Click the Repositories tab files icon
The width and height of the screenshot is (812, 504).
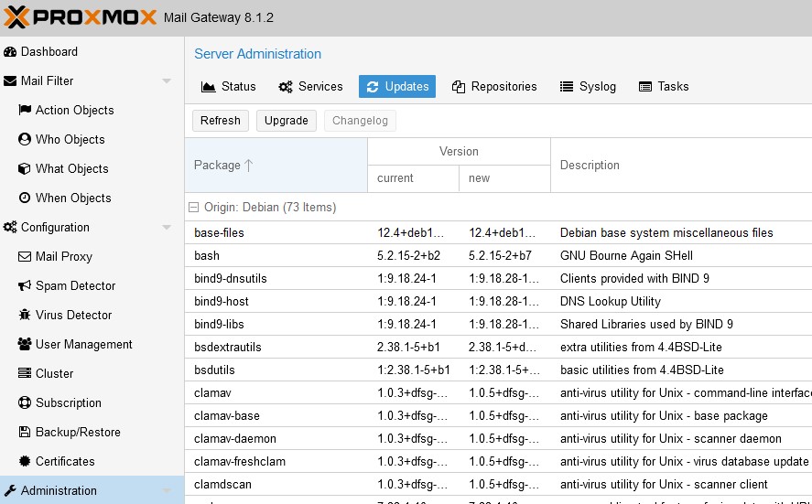459,86
